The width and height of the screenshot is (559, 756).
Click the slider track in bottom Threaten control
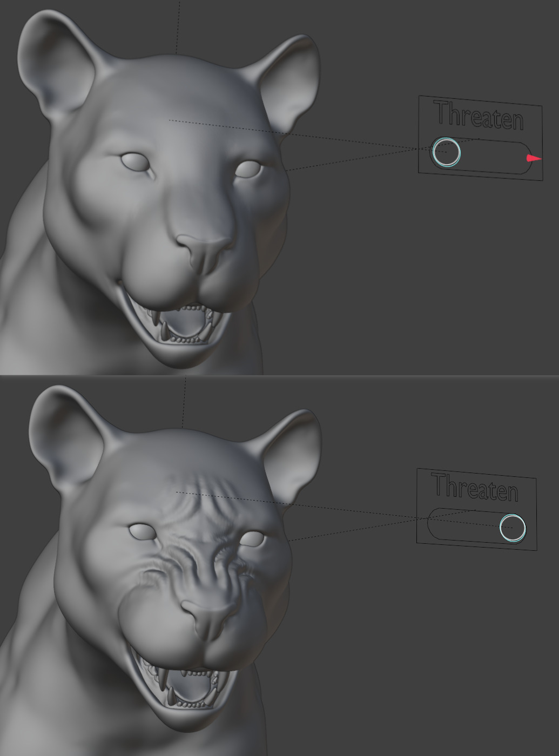tap(476, 525)
